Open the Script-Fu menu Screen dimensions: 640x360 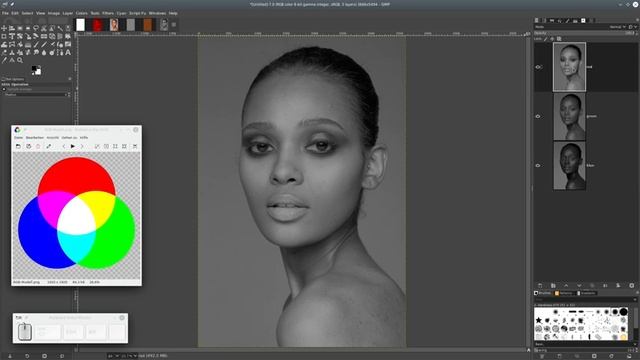point(138,13)
